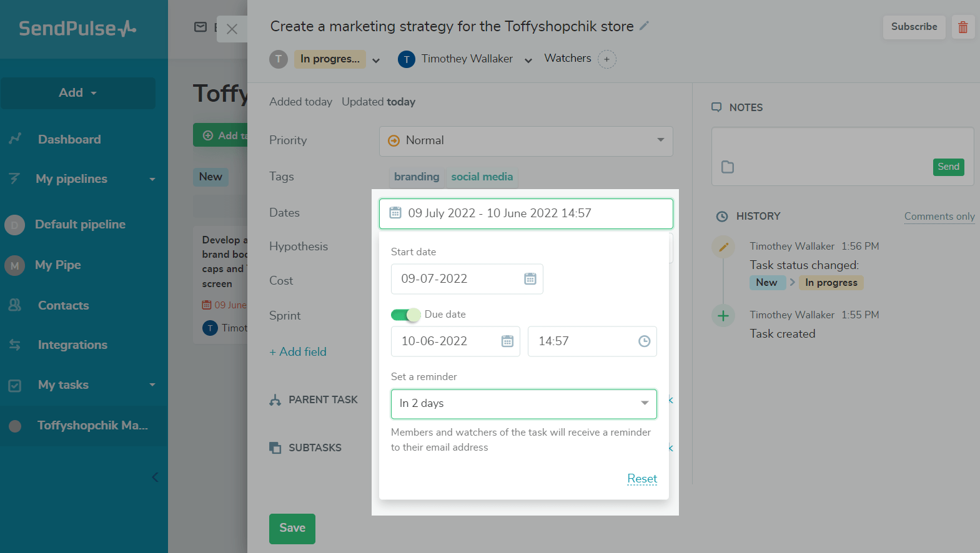The image size is (980, 553).
Task: Expand the Timothey Wallaker assignee dropdown
Action: coord(528,60)
